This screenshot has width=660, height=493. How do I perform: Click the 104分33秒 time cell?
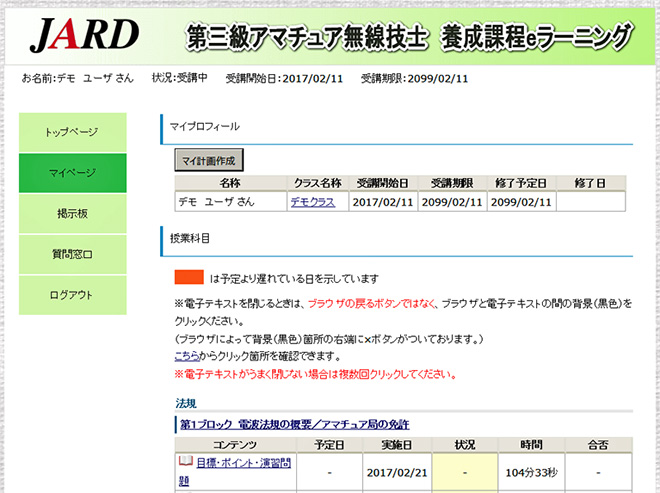pyautogui.click(x=531, y=473)
